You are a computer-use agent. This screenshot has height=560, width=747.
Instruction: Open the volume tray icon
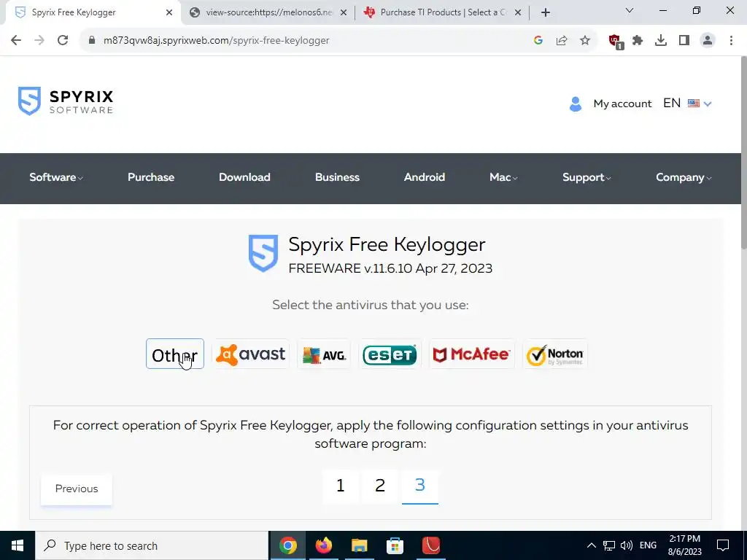627,545
